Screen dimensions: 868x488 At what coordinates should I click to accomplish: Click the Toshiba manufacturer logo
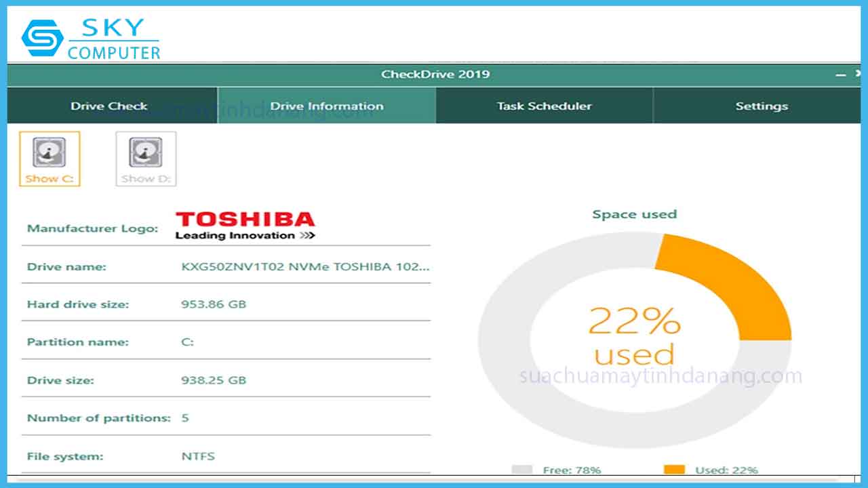coord(245,226)
